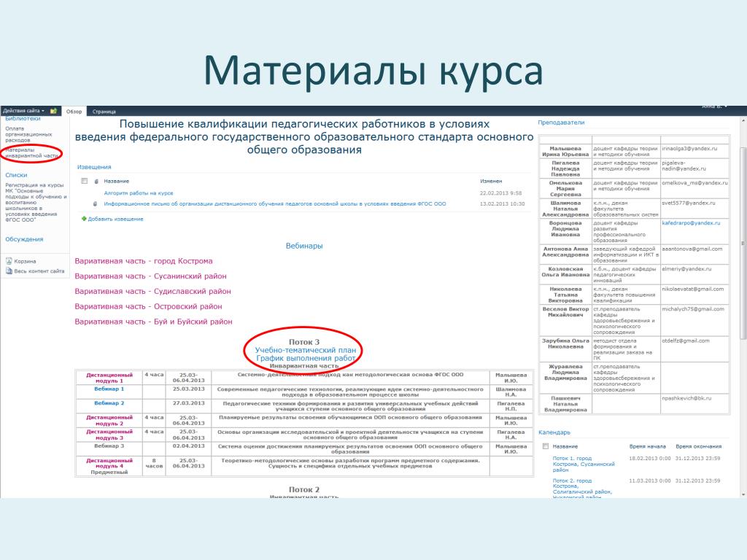Click Малышева Ирина Юрьевна name cell
The width and height of the screenshot is (747, 560).
[565, 152]
